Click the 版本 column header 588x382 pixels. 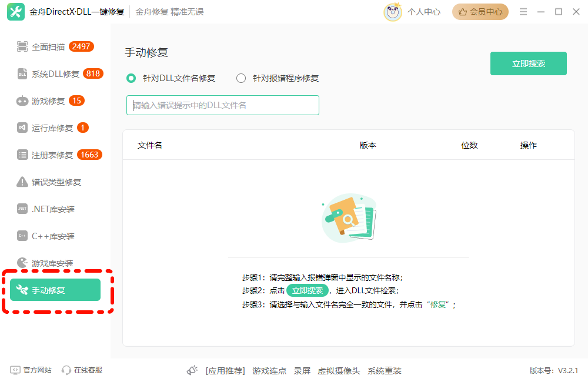pos(367,145)
